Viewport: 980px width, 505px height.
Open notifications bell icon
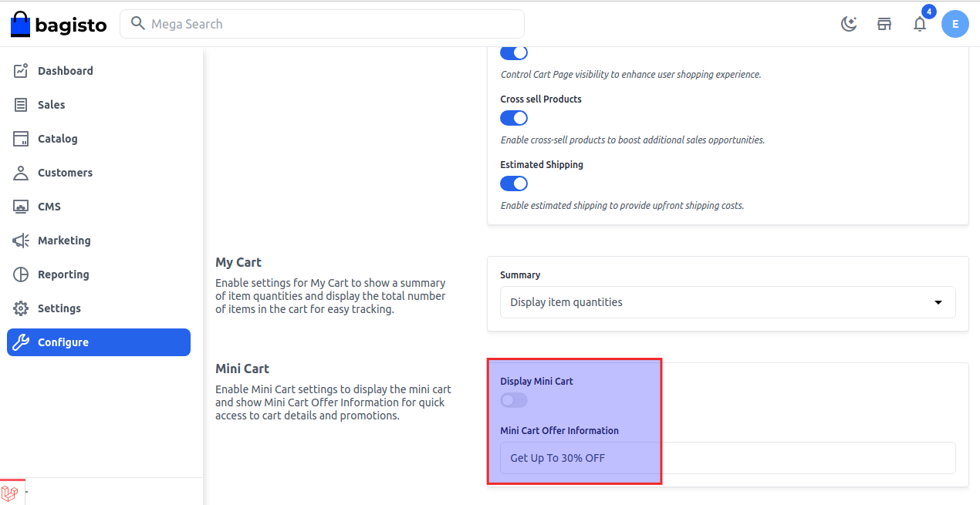pos(920,24)
